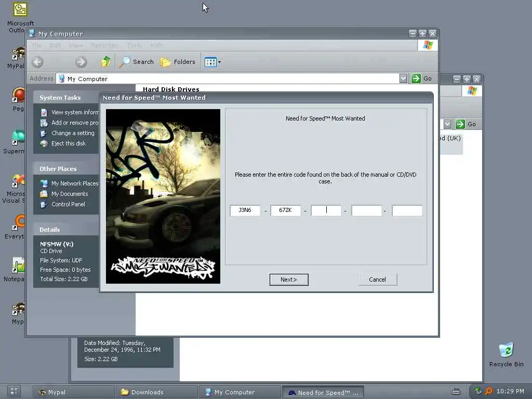Click the Next> button in installer
Screen dimensions: 532x399
289,280
